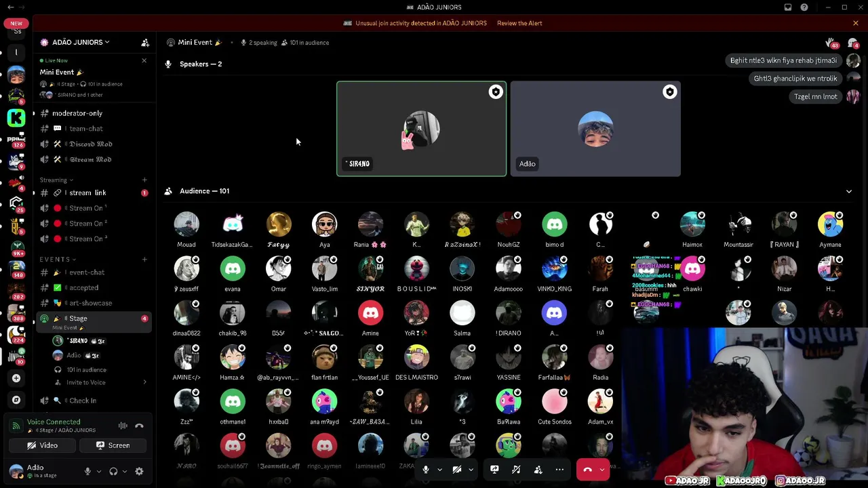
Task: Open the invite people icon beside server name
Action: pyautogui.click(x=145, y=42)
